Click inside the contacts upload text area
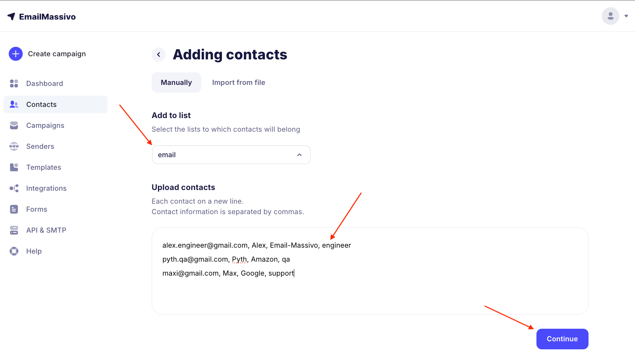This screenshot has height=364, width=635. tap(370, 293)
